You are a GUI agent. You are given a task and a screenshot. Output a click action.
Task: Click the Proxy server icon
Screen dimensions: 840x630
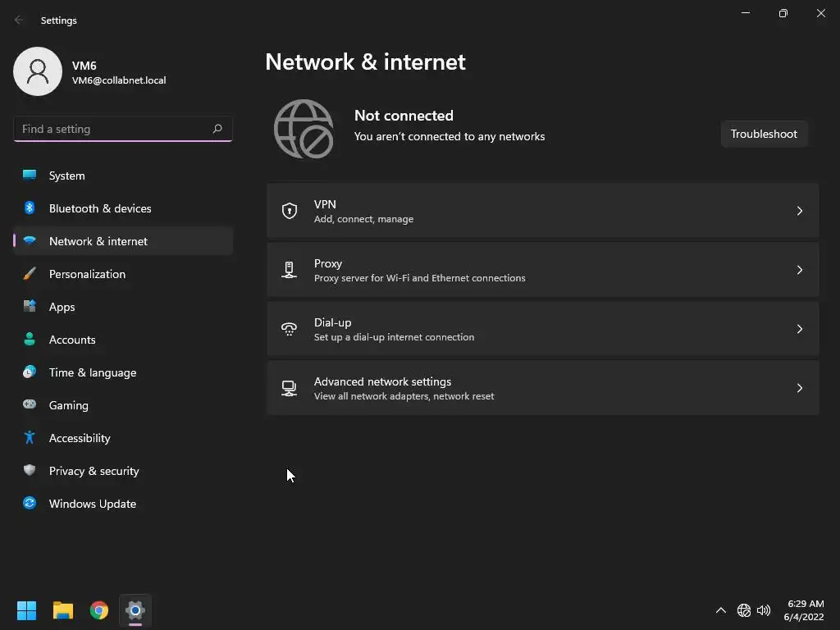click(290, 270)
